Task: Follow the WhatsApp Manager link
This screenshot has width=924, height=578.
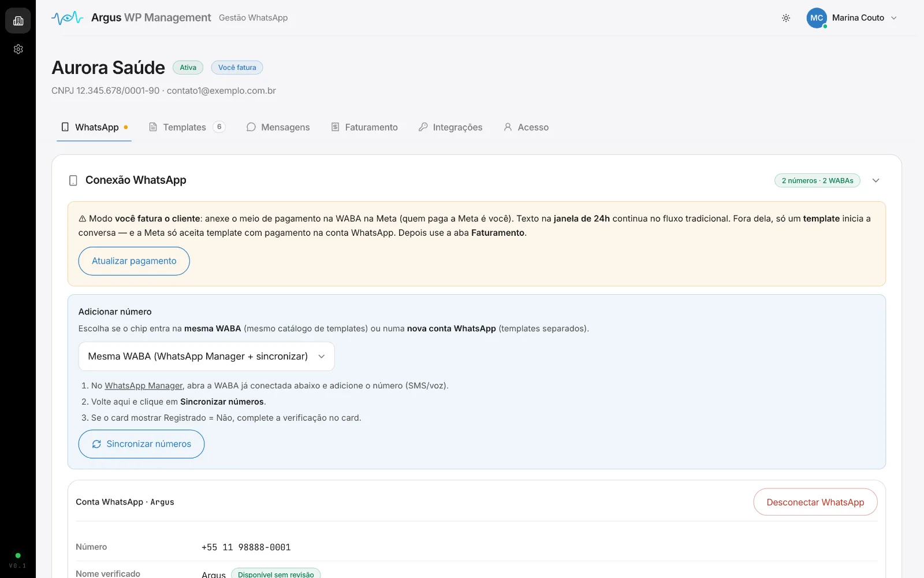Action: (144, 386)
